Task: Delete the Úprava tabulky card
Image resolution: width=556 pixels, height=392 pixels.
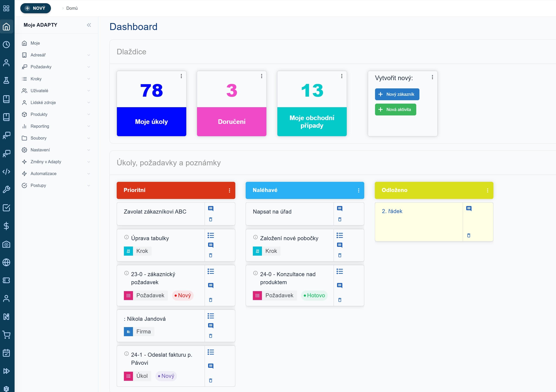Action: [x=211, y=255]
